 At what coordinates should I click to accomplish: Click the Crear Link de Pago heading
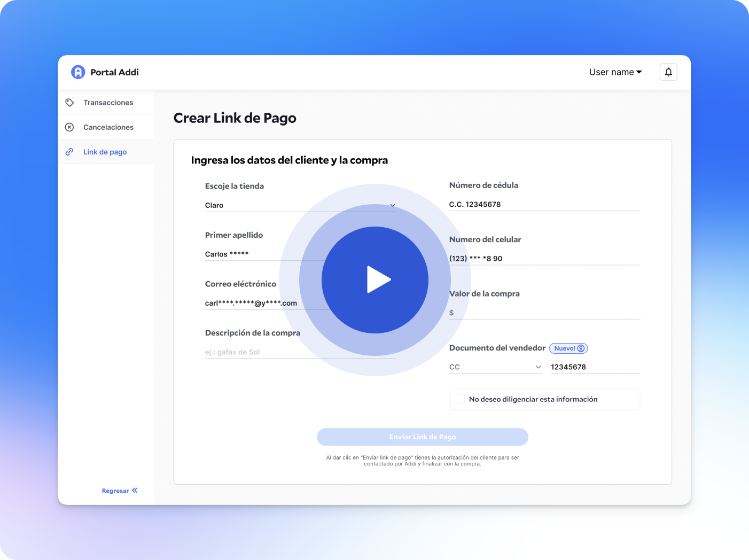click(x=235, y=118)
